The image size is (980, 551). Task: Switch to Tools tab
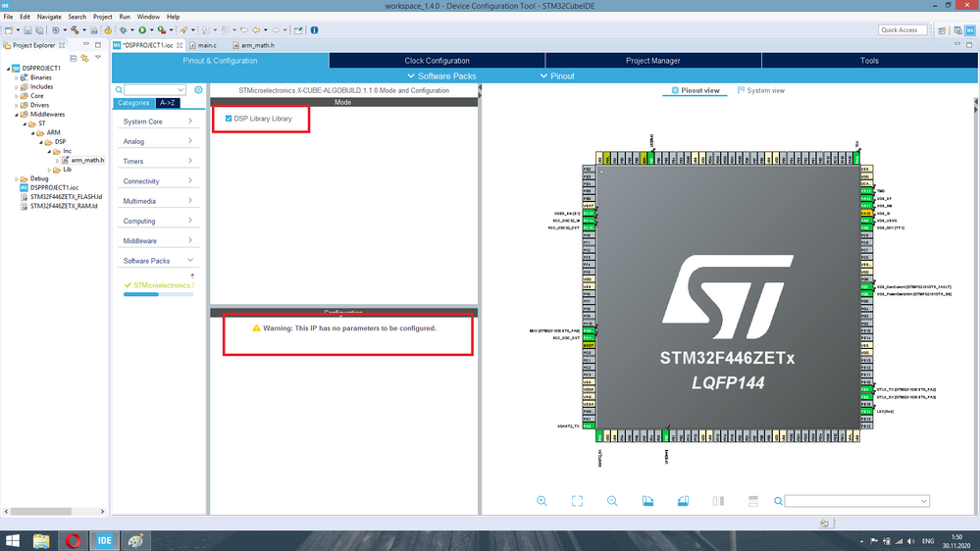tap(869, 61)
